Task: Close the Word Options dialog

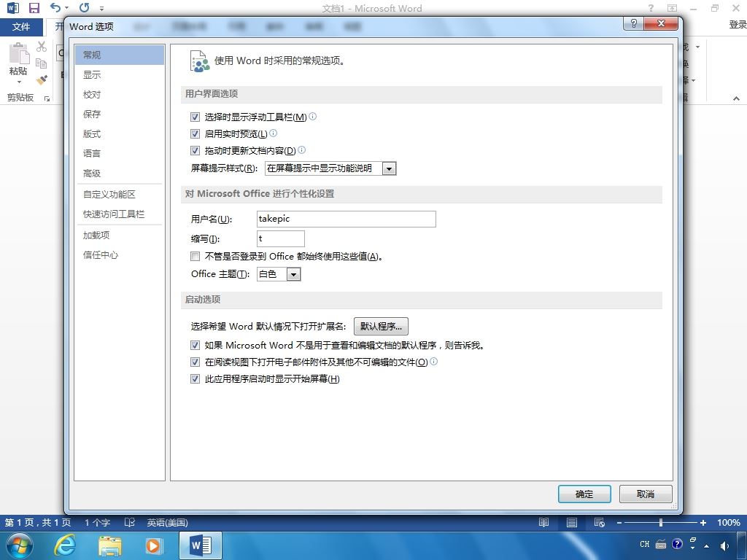Action: point(661,23)
